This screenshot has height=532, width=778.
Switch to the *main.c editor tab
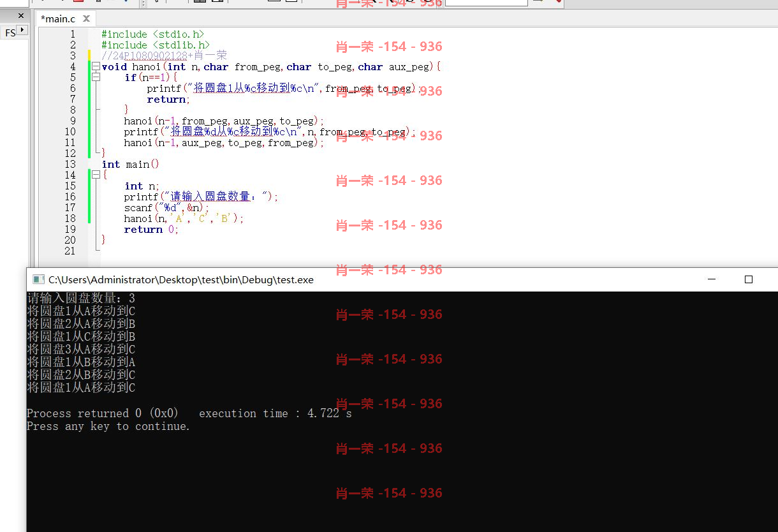click(x=57, y=18)
